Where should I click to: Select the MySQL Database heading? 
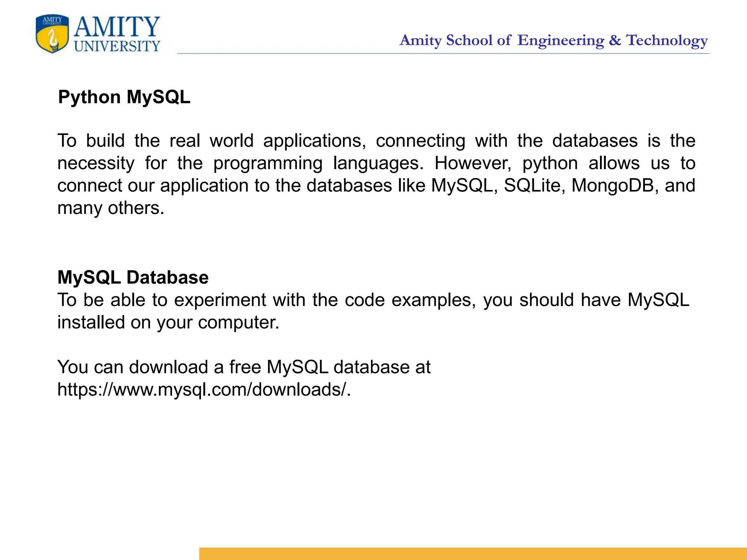pos(133,277)
